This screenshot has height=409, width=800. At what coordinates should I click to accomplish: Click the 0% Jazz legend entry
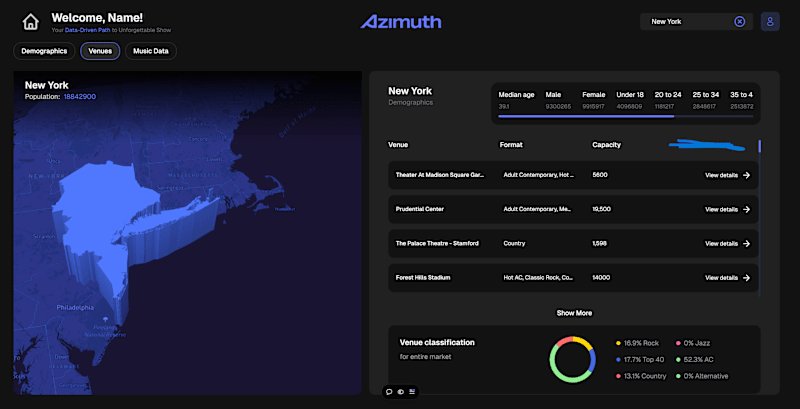693,343
